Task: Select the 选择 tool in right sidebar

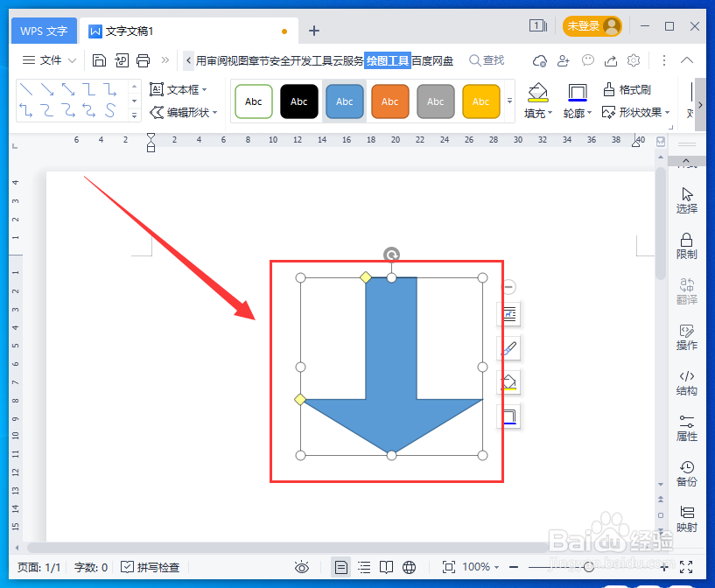Action: pyautogui.click(x=686, y=199)
